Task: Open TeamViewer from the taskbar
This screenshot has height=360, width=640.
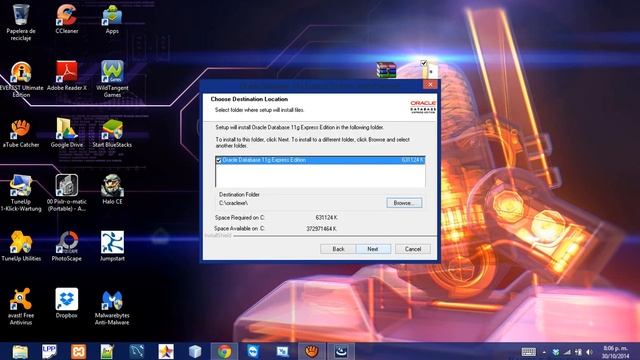Action: (253, 351)
